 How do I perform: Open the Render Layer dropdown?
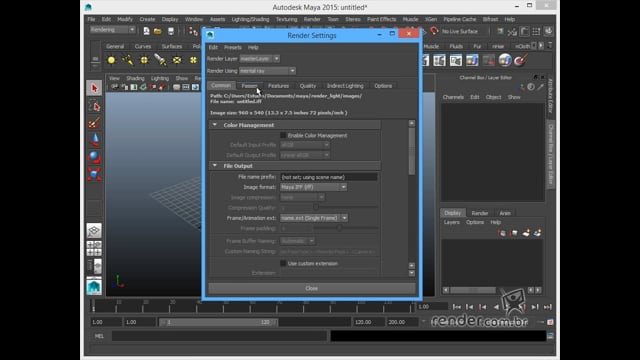pyautogui.click(x=260, y=59)
